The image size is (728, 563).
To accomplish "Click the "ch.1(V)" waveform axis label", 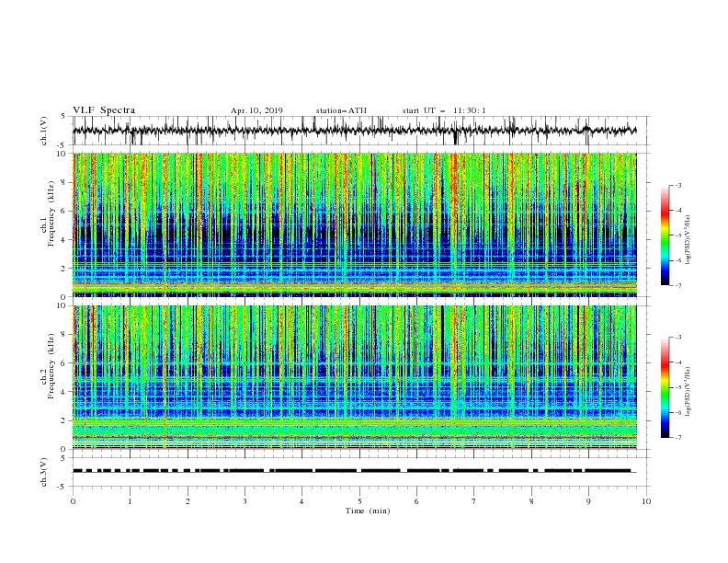I will pos(44,131).
